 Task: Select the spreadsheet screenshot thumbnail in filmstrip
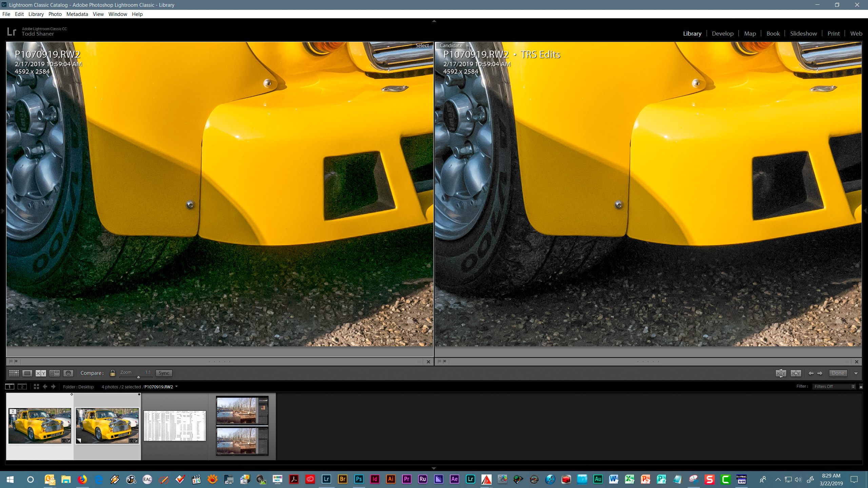175,426
